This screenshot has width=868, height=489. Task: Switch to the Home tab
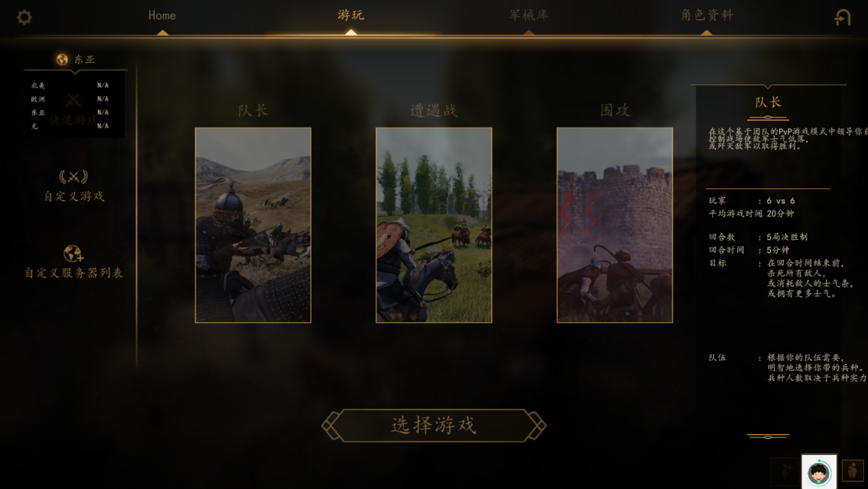click(162, 15)
